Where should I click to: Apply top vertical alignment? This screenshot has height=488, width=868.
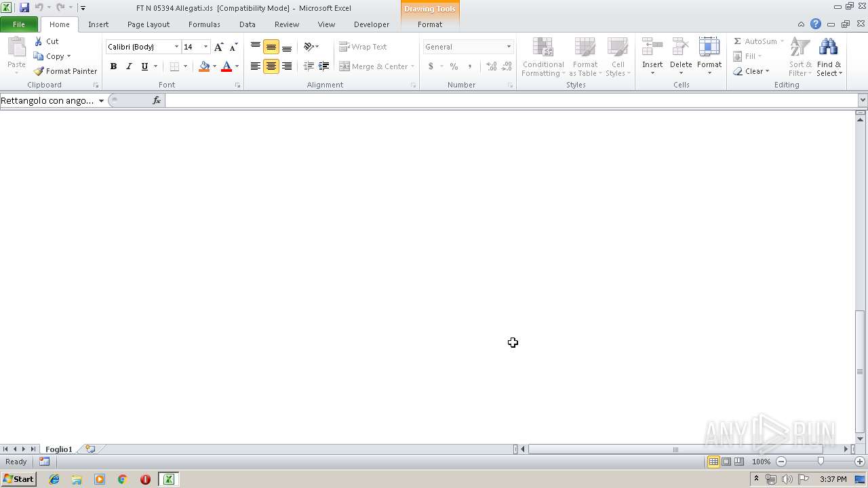point(256,47)
